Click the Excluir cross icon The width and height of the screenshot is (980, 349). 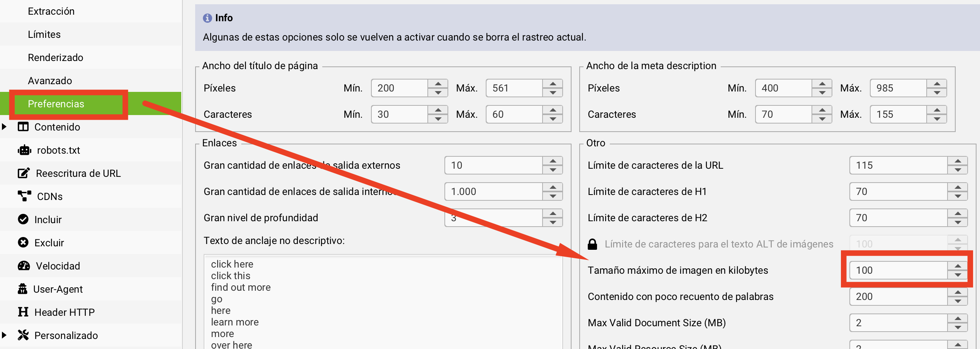[23, 242]
